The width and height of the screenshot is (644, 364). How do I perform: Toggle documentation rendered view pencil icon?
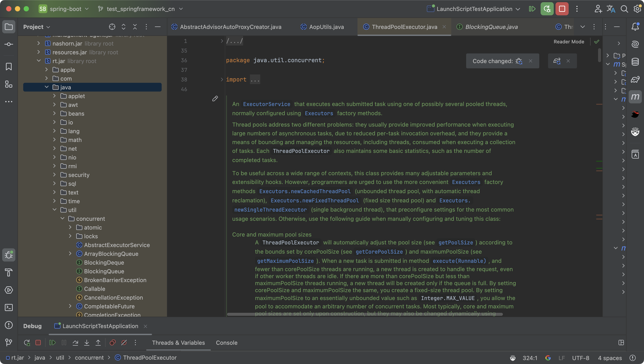tap(215, 99)
